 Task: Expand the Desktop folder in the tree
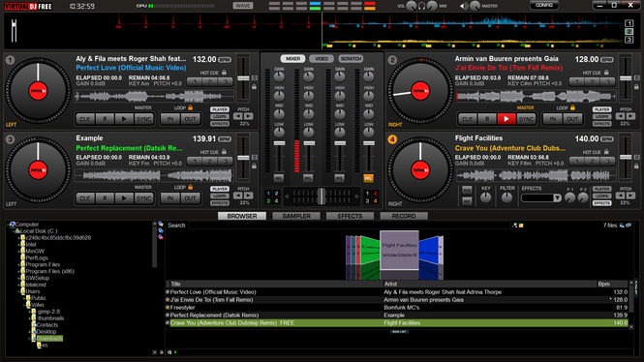point(30,332)
